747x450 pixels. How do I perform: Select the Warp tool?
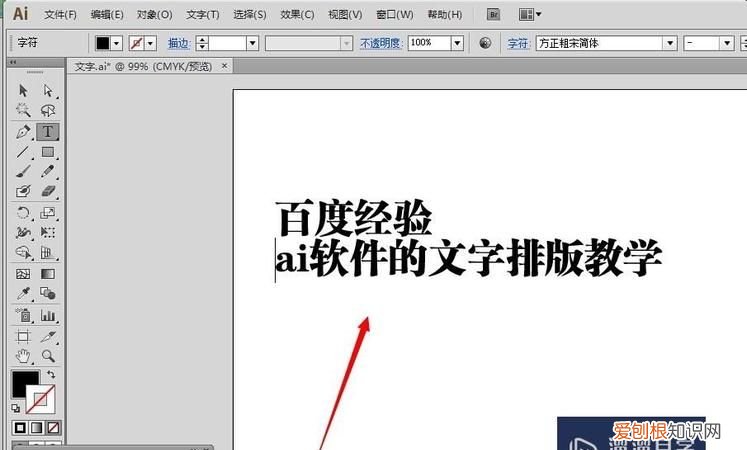point(23,232)
